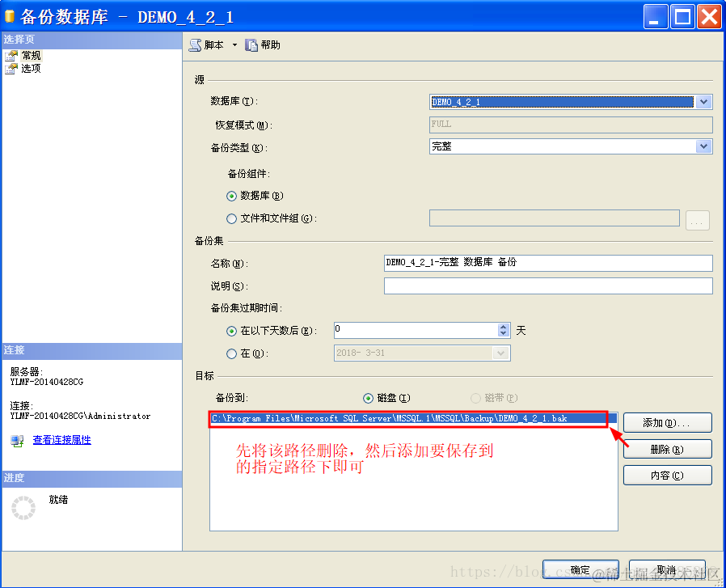Click the progress spinner icon
The height and width of the screenshot is (588, 726).
[23, 508]
